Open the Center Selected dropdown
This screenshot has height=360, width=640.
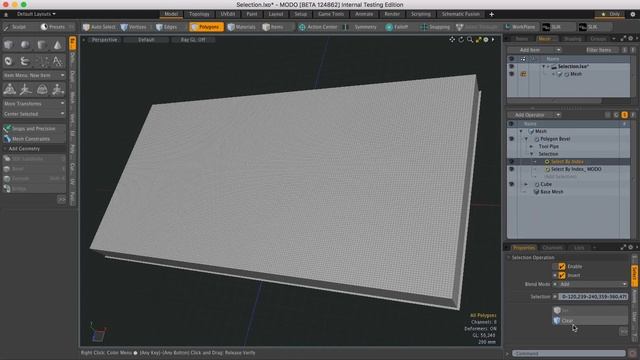coord(34,114)
